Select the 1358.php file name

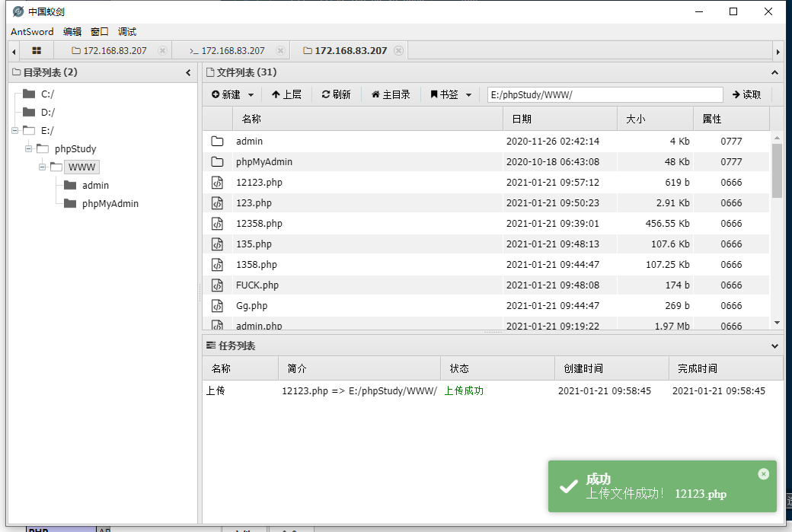tap(257, 265)
